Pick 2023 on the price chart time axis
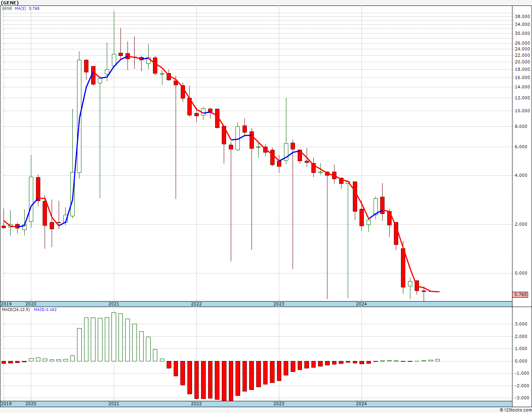The height and width of the screenshot is (413, 532). pyautogui.click(x=279, y=304)
